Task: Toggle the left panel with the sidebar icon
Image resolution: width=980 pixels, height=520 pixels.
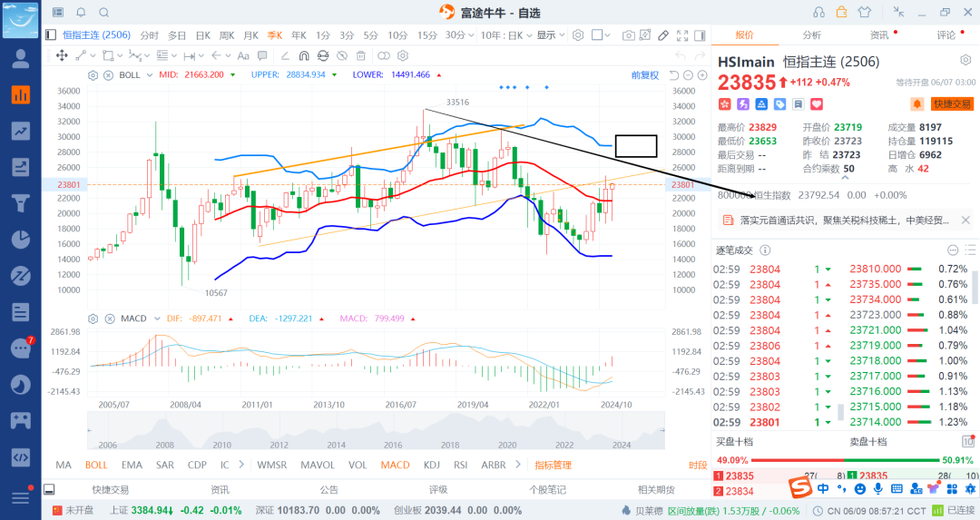Action: click(x=51, y=35)
